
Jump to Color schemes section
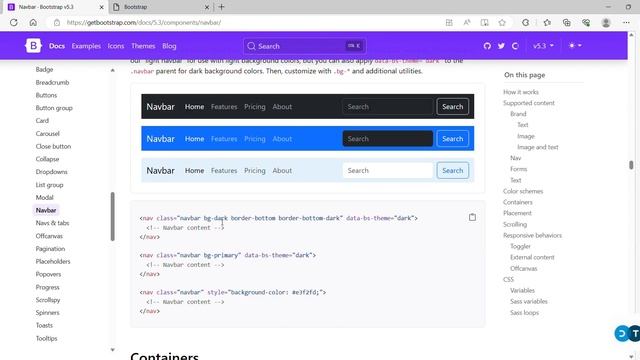[523, 191]
